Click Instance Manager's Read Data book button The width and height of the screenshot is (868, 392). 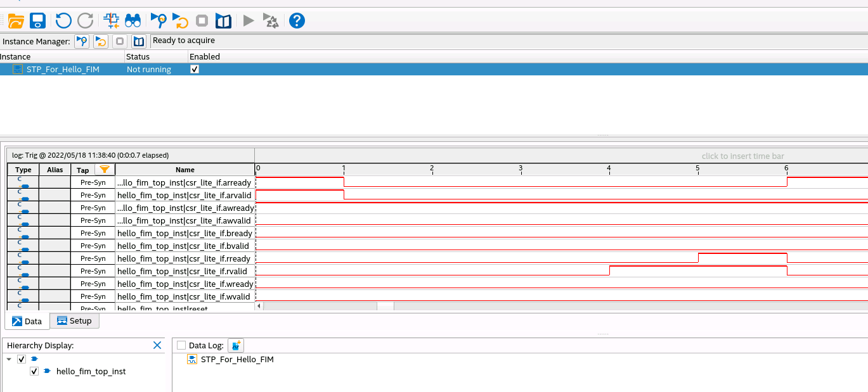[x=138, y=42]
